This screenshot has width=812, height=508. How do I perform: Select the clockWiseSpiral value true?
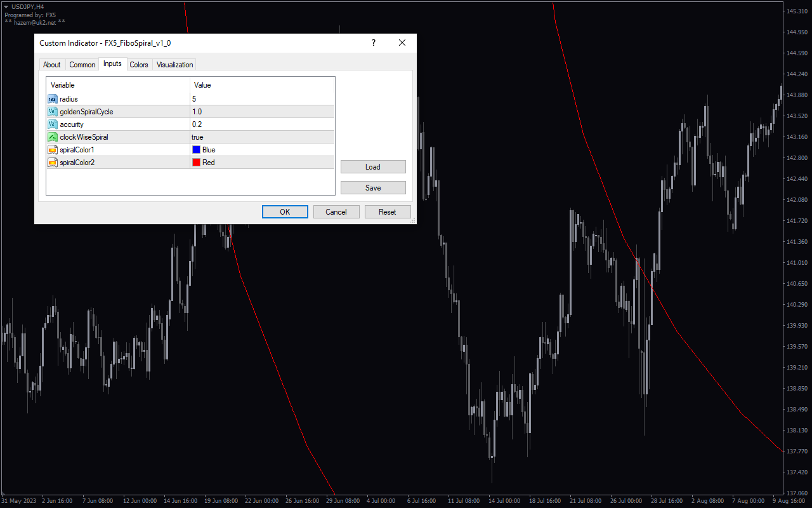coord(197,137)
